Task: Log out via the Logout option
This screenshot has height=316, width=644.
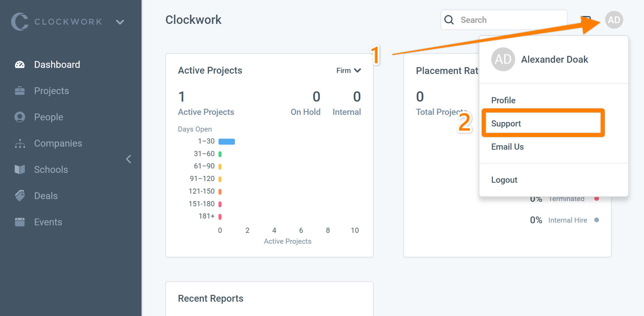Action: click(504, 180)
